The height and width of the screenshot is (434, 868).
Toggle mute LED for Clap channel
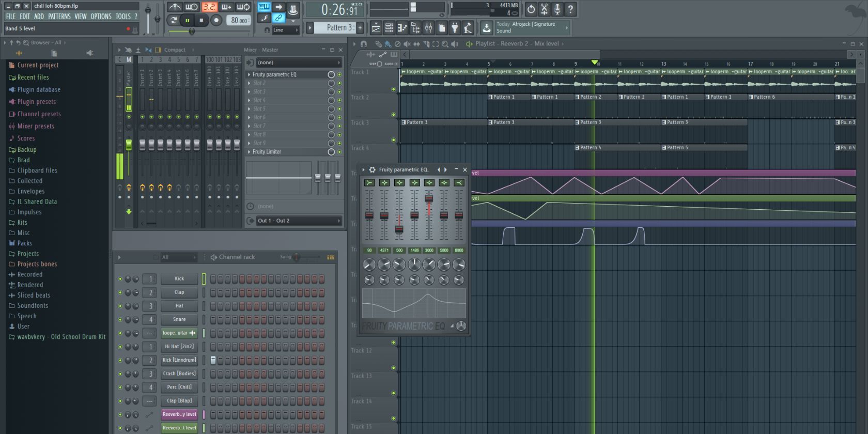click(x=120, y=292)
